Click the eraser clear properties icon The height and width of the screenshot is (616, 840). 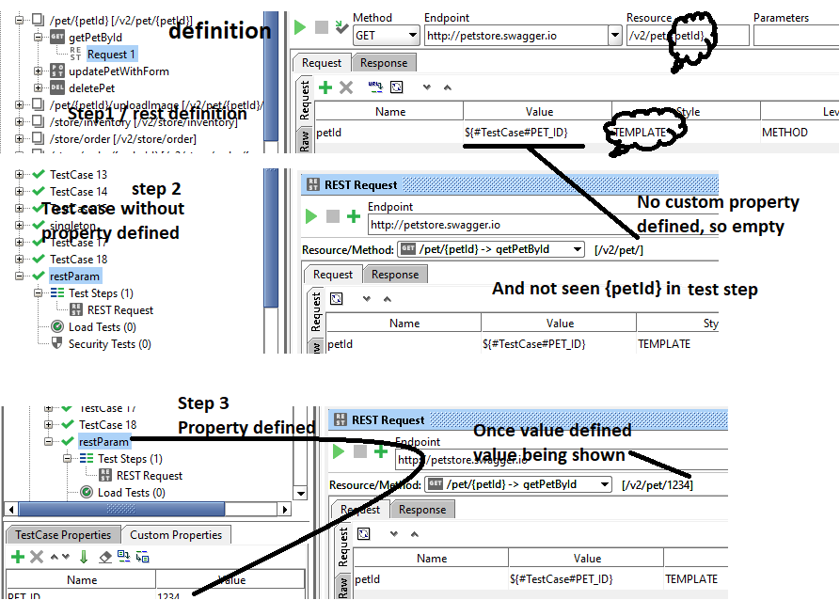click(x=105, y=557)
